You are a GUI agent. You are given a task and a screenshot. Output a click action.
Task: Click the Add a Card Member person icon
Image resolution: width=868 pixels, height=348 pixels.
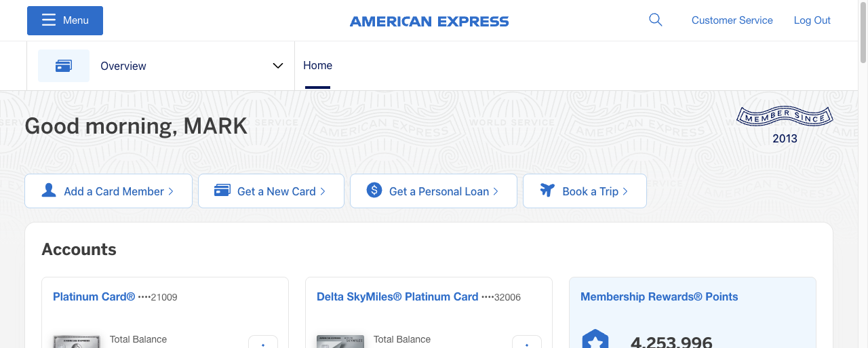pos(49,191)
